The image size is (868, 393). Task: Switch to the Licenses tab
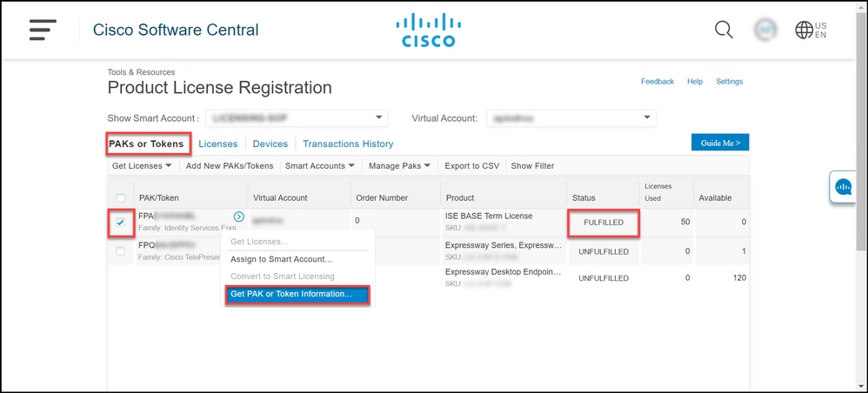coord(218,144)
